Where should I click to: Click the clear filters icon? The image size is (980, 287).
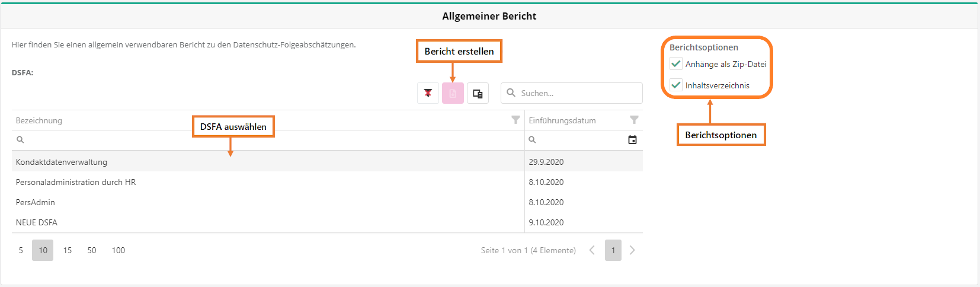pos(428,93)
